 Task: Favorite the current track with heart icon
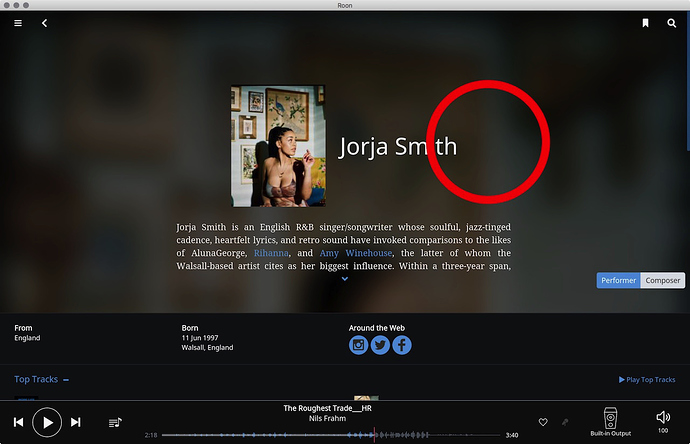pos(543,422)
